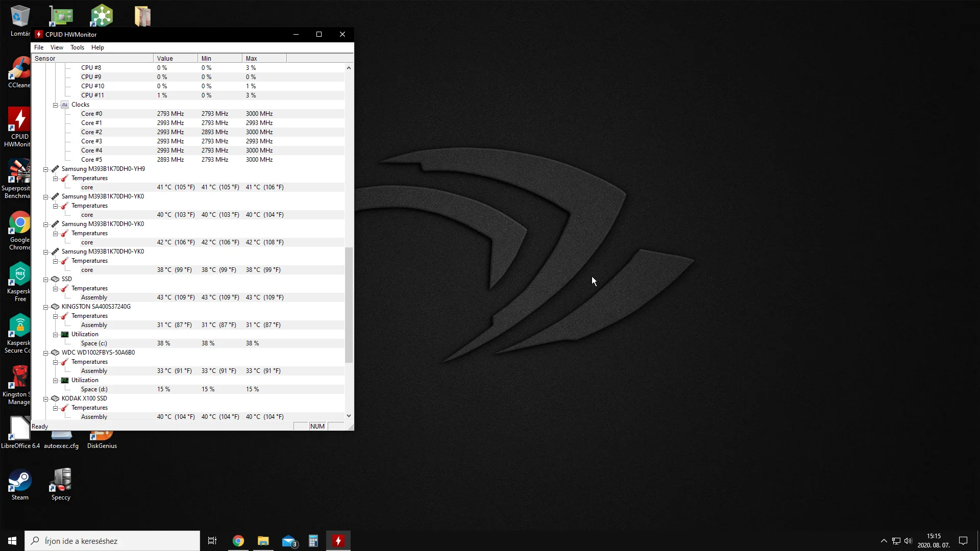Collapse the WDC WD1002FBYS-50A6B0 node
Image resolution: width=980 pixels, height=551 pixels.
pyautogui.click(x=45, y=353)
